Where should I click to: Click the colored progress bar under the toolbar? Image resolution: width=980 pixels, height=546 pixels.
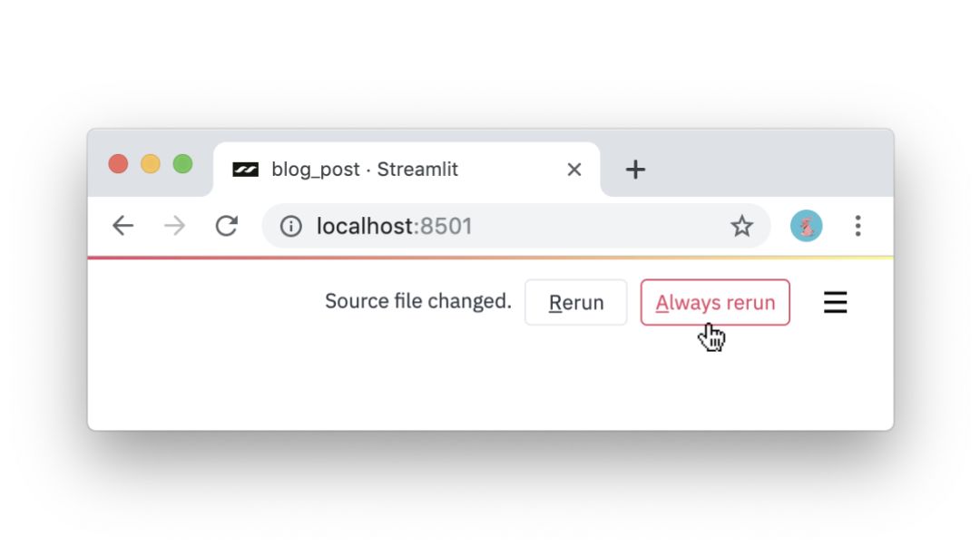tap(490, 258)
